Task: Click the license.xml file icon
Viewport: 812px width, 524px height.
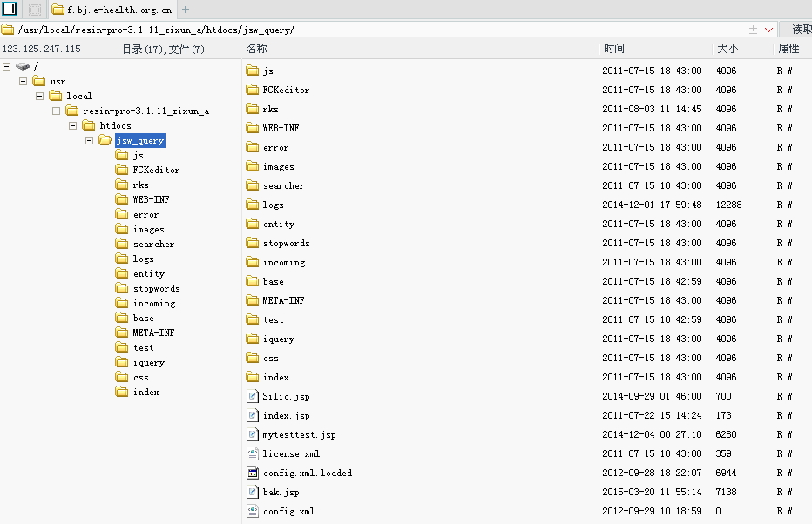Action: pyautogui.click(x=252, y=453)
